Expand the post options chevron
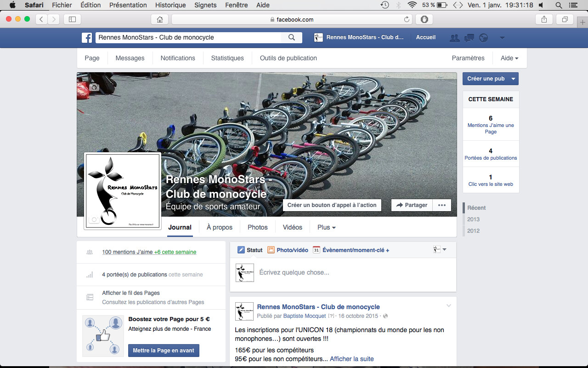 coord(449,306)
